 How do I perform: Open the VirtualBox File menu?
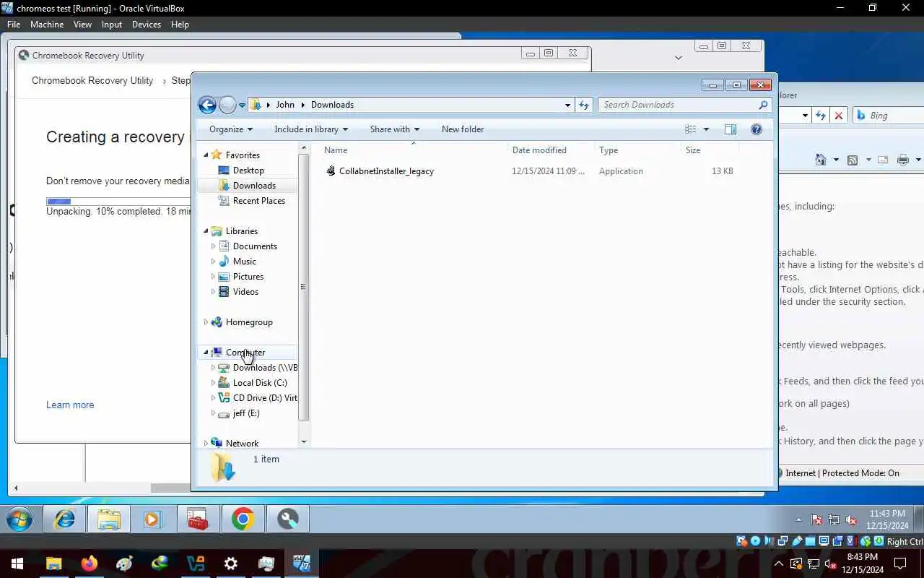14,25
